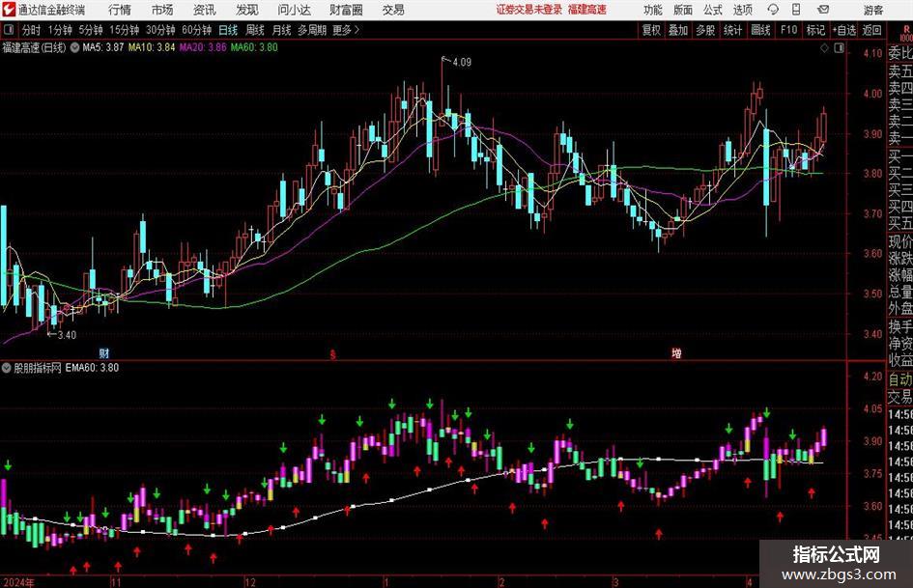Click the diamond icon above the price axis

click(x=824, y=47)
